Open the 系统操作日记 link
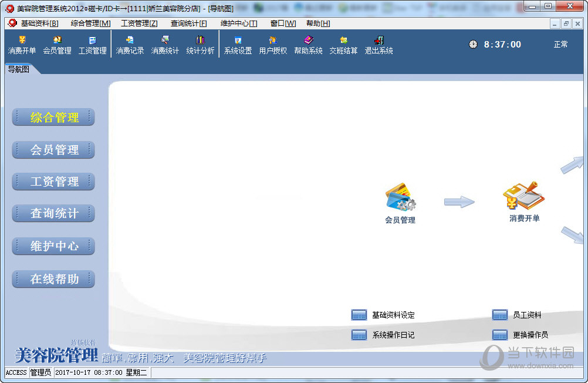The image size is (588, 383). [x=393, y=335]
